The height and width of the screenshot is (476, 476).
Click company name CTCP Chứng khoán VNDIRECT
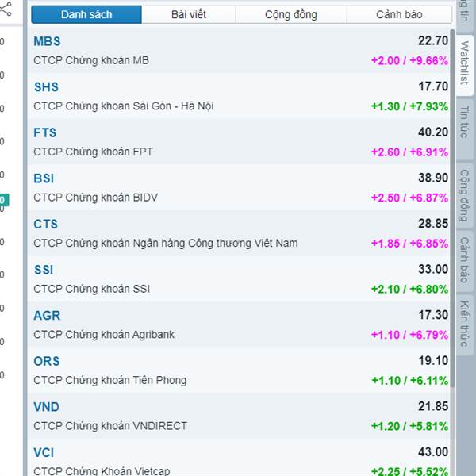tap(110, 426)
